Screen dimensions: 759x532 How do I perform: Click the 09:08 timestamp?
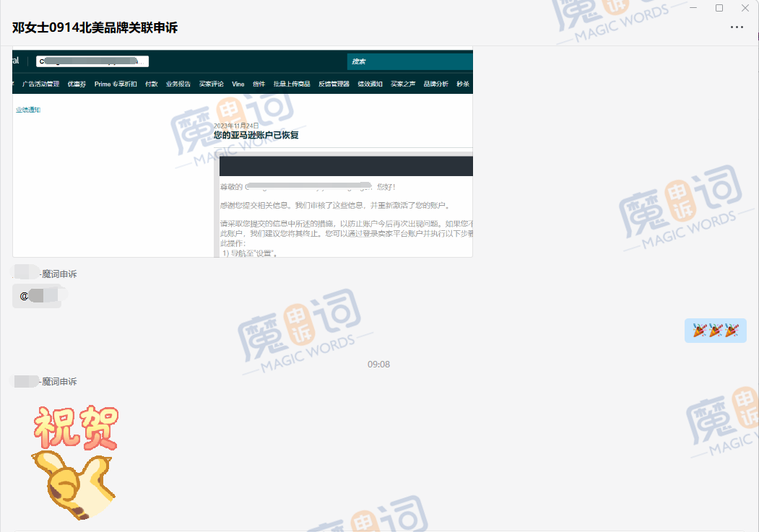[x=378, y=365]
